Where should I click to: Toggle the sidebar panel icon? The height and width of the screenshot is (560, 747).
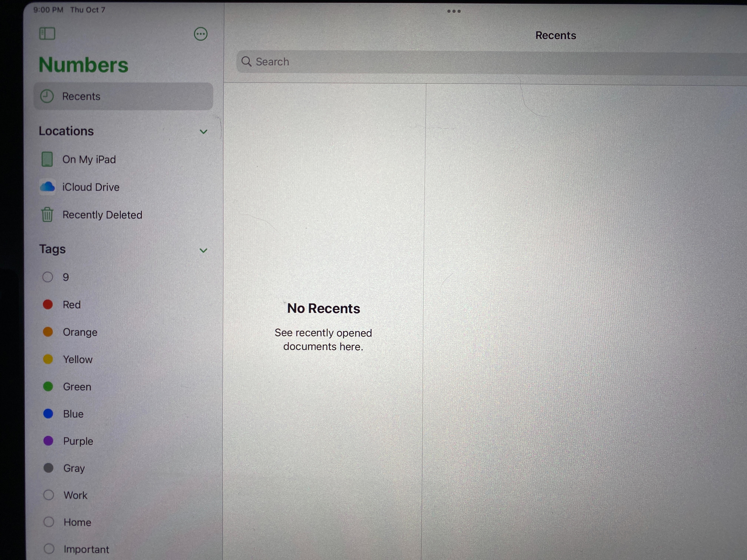click(x=47, y=34)
